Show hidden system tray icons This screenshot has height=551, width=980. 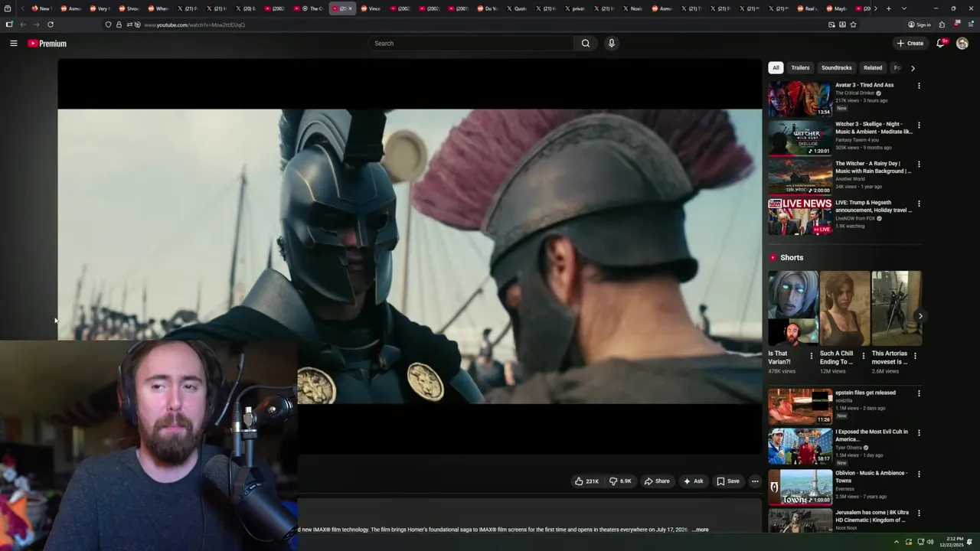click(896, 542)
